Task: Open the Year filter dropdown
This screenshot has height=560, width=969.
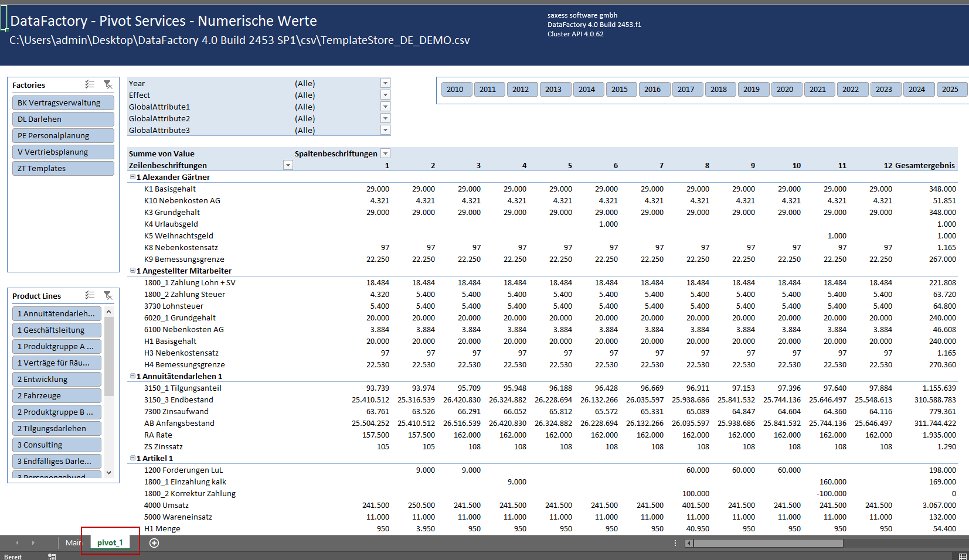Action: (x=385, y=83)
